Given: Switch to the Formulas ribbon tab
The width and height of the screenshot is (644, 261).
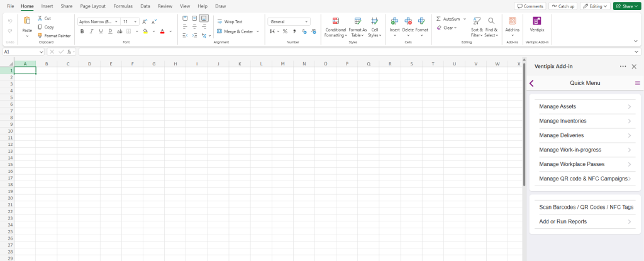Looking at the screenshot, I should pos(123,6).
